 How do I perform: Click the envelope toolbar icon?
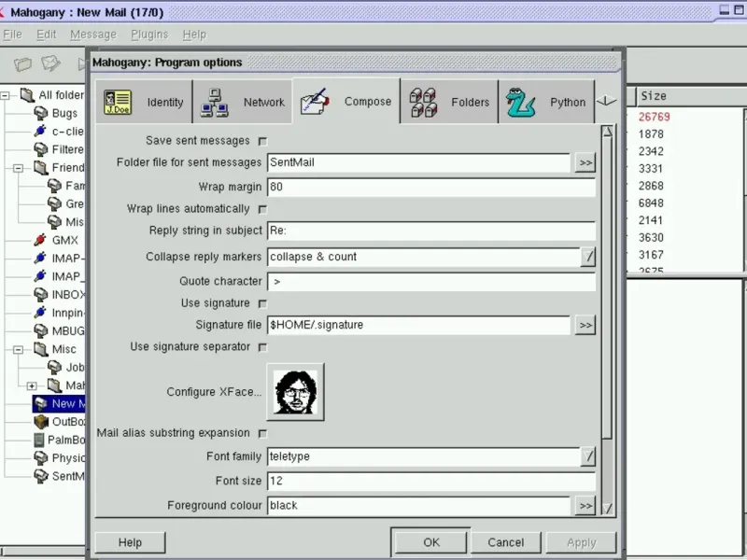[x=51, y=63]
